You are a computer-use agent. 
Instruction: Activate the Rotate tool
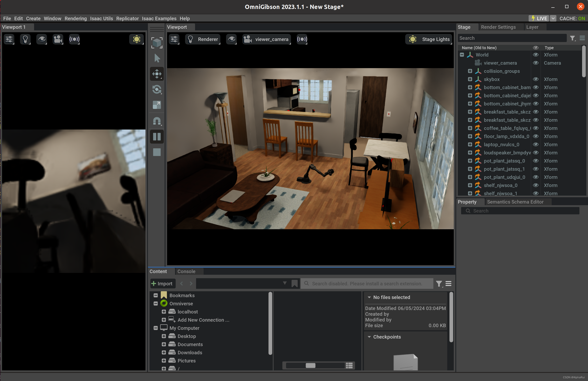point(157,89)
